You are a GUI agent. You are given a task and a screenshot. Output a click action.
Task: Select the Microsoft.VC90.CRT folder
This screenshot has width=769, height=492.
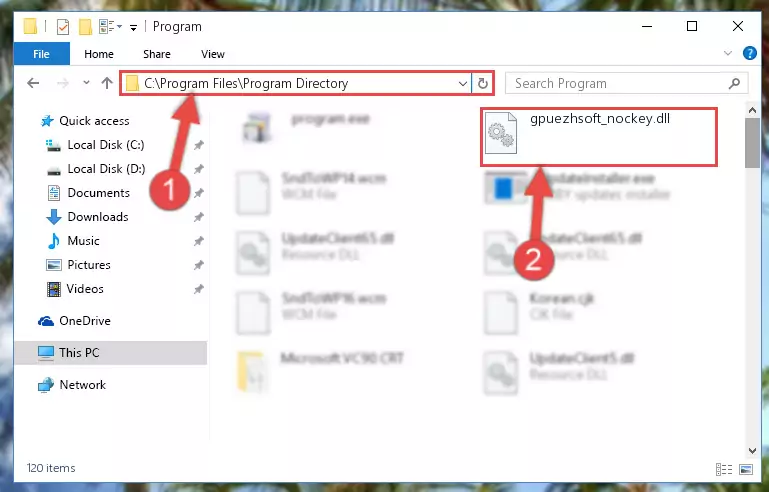point(342,358)
